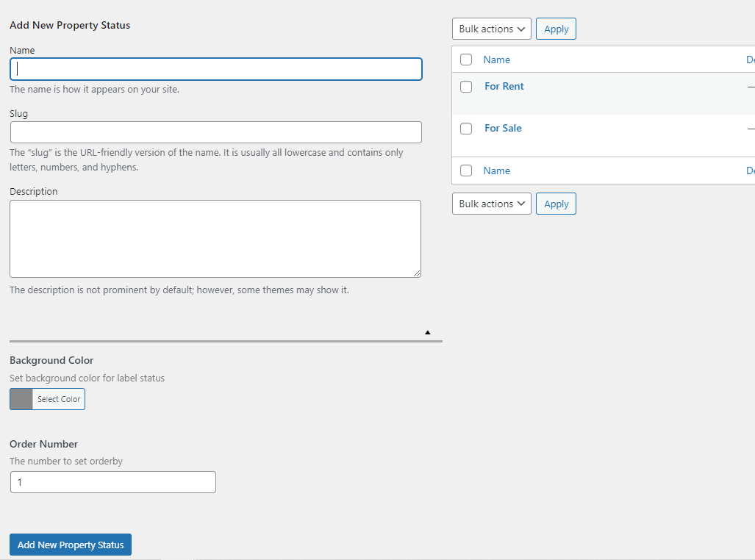Image resolution: width=755 pixels, height=560 pixels.
Task: Open the For Rent status link
Action: [x=504, y=87]
